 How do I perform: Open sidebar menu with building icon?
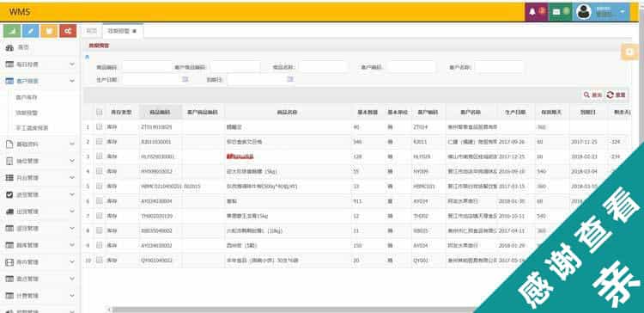[39, 161]
